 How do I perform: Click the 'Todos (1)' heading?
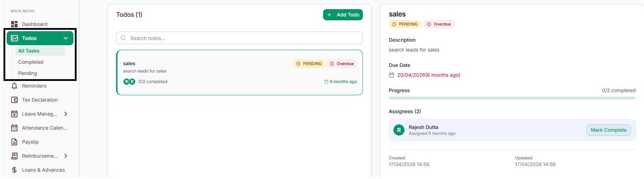(129, 15)
